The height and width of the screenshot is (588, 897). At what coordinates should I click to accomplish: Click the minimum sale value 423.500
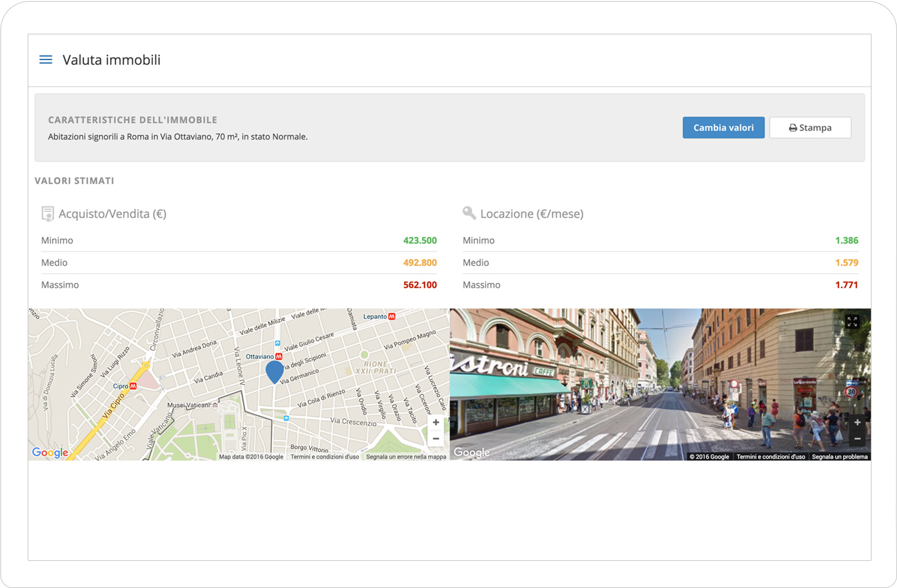click(420, 240)
